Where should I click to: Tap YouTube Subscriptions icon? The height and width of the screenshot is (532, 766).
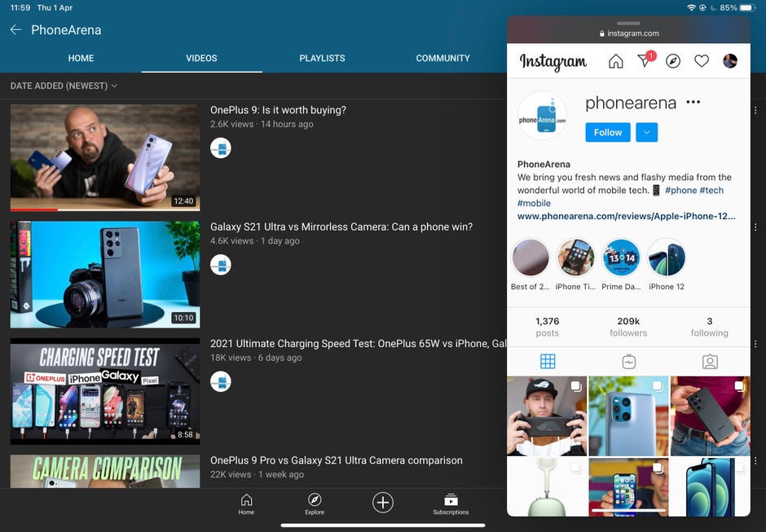click(x=451, y=504)
